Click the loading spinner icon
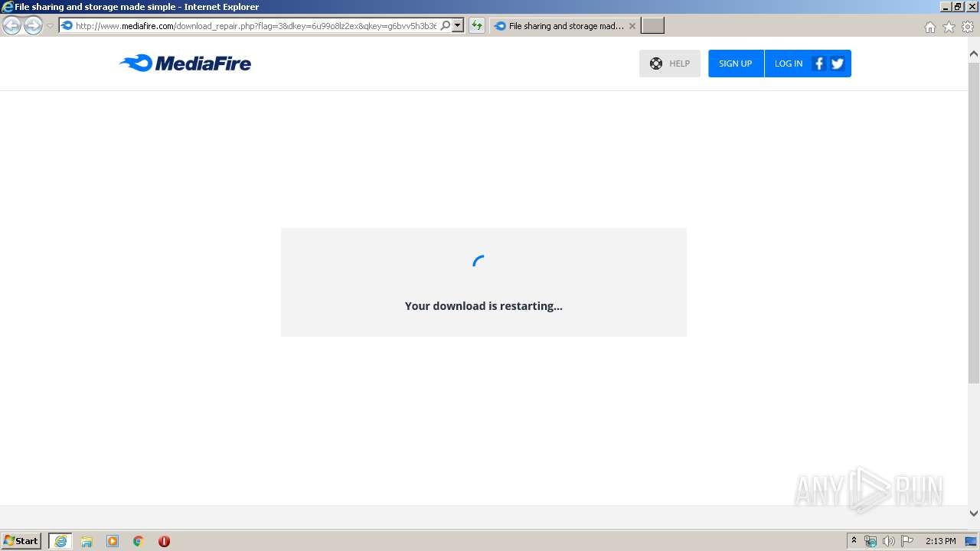980x551 pixels. [480, 262]
